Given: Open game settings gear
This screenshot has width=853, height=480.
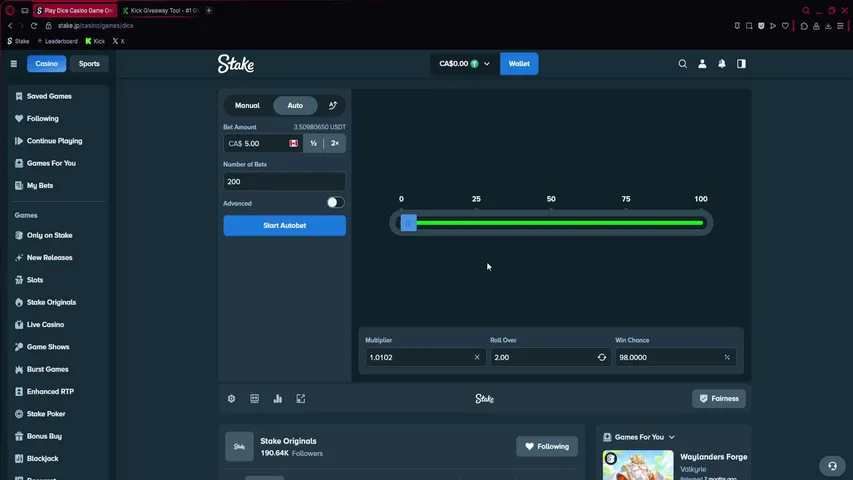Looking at the screenshot, I should [232, 399].
